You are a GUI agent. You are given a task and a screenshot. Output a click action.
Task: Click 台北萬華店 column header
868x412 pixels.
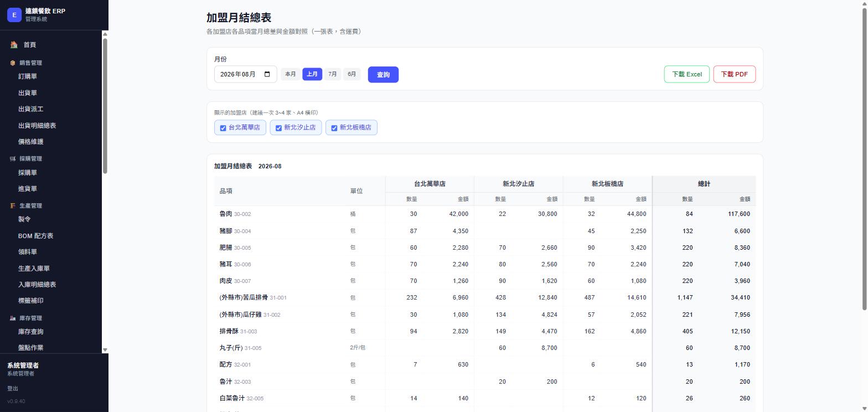[430, 184]
